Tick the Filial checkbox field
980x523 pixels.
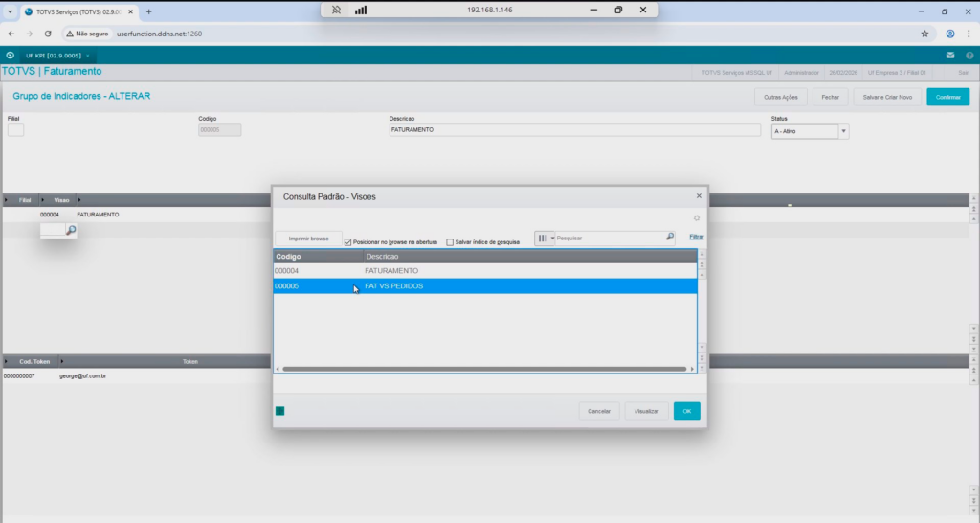coord(15,130)
